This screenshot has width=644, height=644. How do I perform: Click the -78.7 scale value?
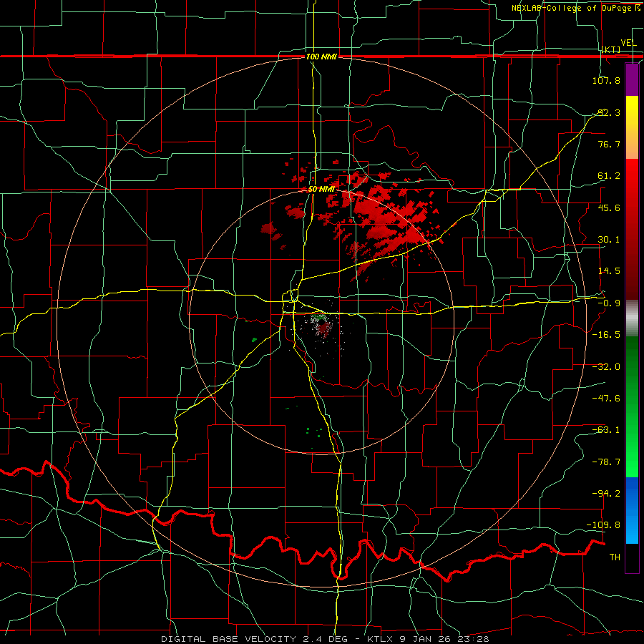pyautogui.click(x=606, y=462)
